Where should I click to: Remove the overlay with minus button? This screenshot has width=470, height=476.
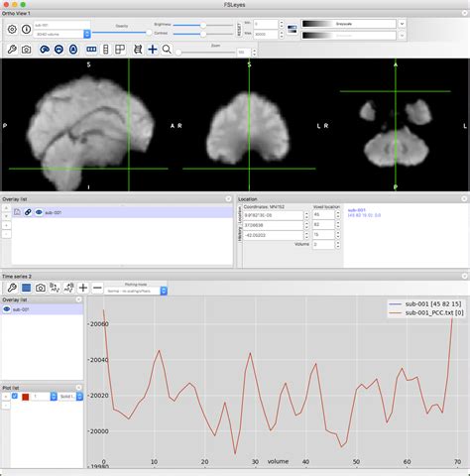[x=6, y=234]
